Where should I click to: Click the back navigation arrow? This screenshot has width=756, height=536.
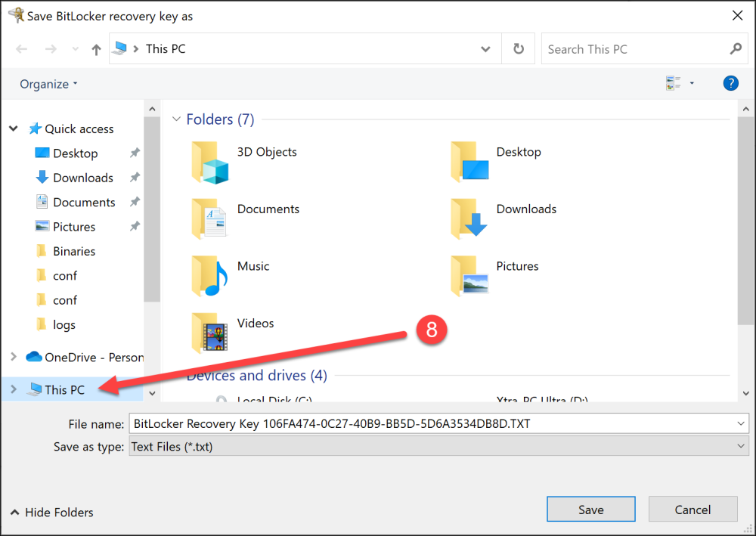(x=20, y=48)
